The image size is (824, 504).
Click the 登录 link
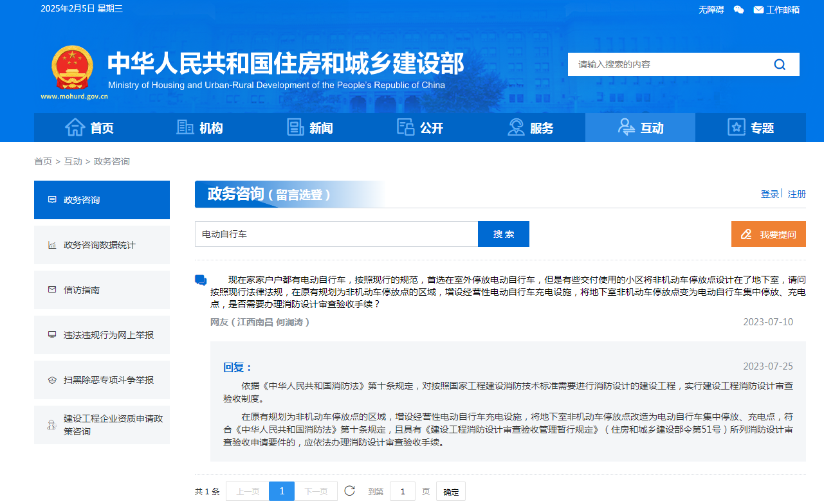click(770, 194)
